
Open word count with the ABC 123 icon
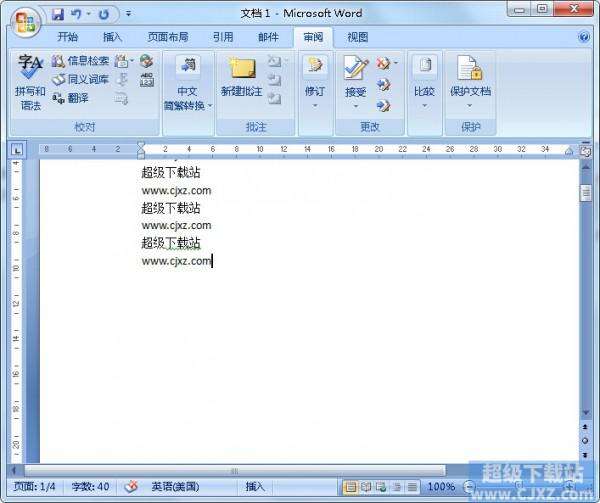tap(147, 80)
